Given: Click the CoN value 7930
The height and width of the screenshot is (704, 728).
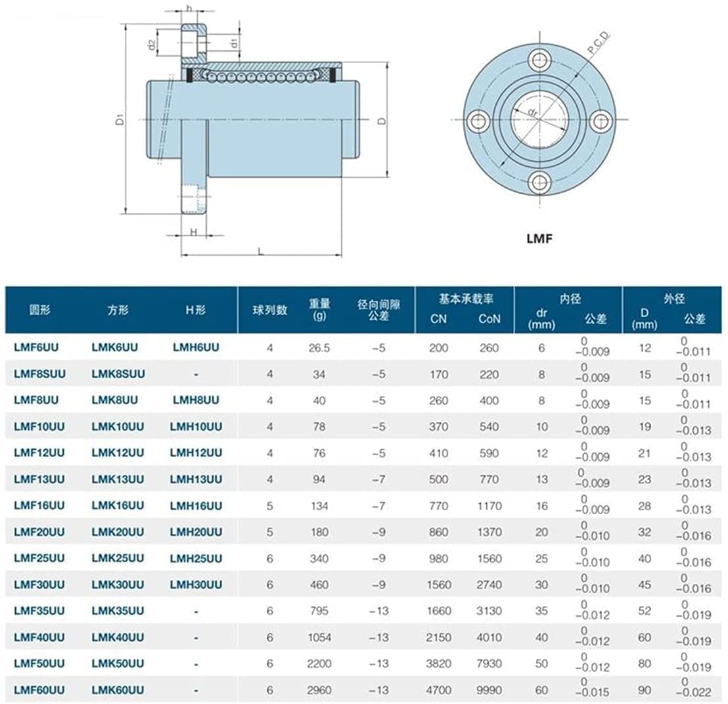Looking at the screenshot, I should tap(489, 664).
